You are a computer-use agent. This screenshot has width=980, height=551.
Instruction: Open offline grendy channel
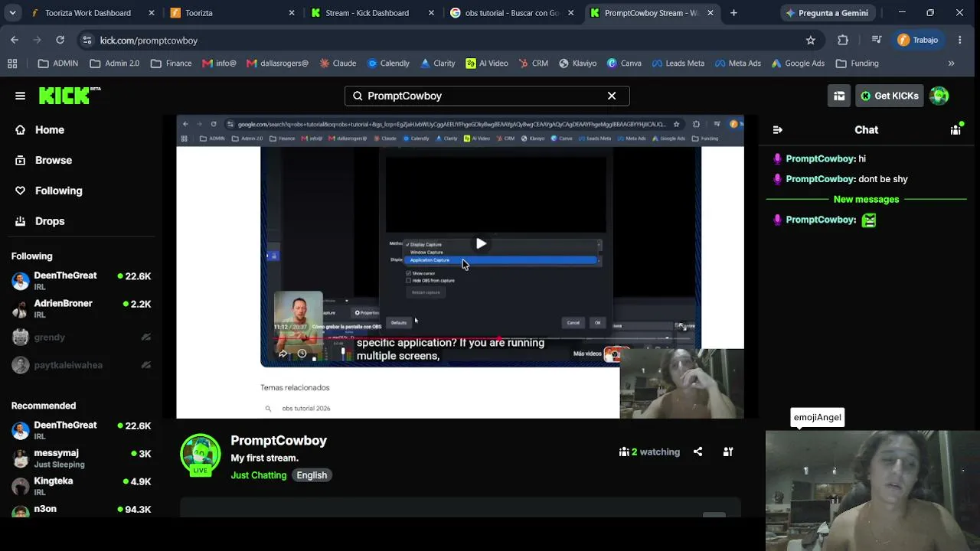point(81,337)
